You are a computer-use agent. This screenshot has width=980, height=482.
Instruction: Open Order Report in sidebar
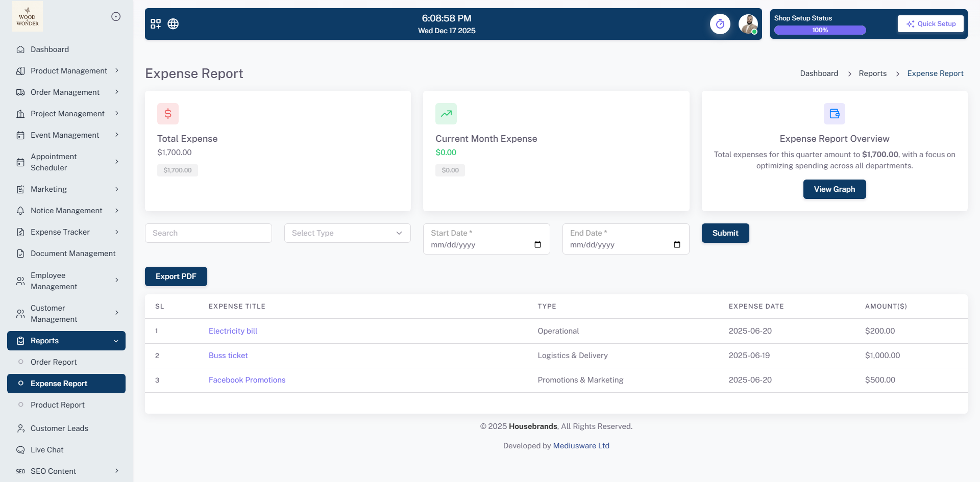[x=54, y=362]
